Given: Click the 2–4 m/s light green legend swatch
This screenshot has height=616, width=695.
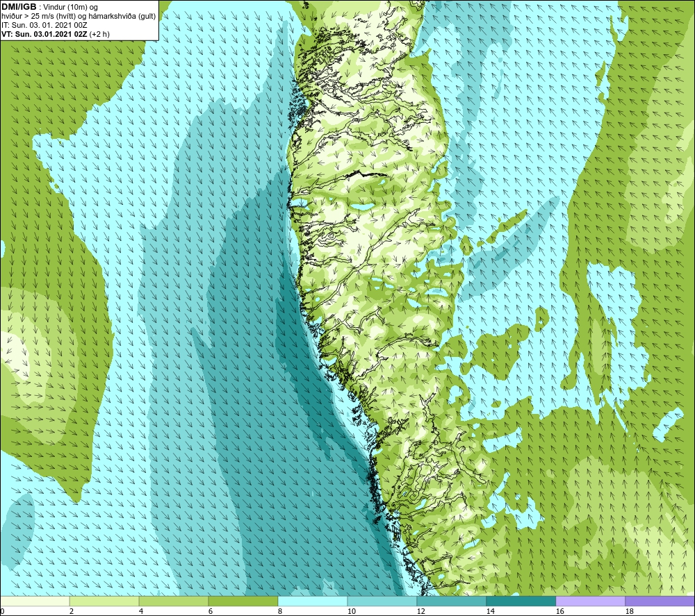Looking at the screenshot, I should click(104, 601).
